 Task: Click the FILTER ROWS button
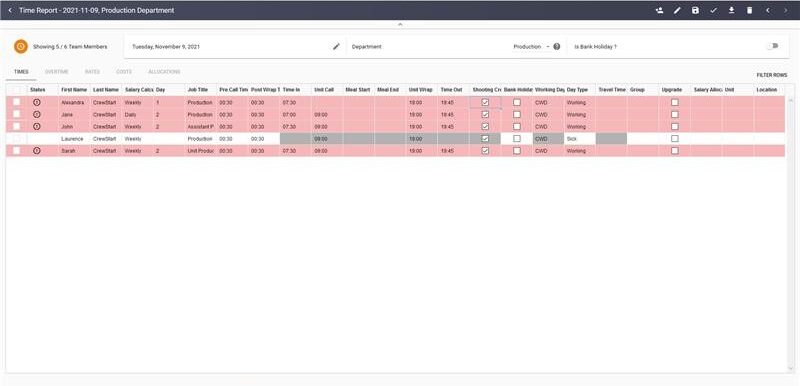click(x=771, y=75)
